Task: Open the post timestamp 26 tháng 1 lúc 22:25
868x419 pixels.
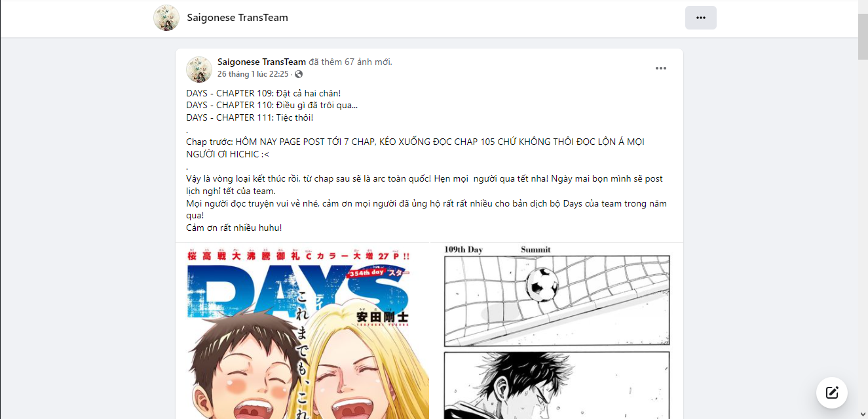Action: pyautogui.click(x=253, y=74)
